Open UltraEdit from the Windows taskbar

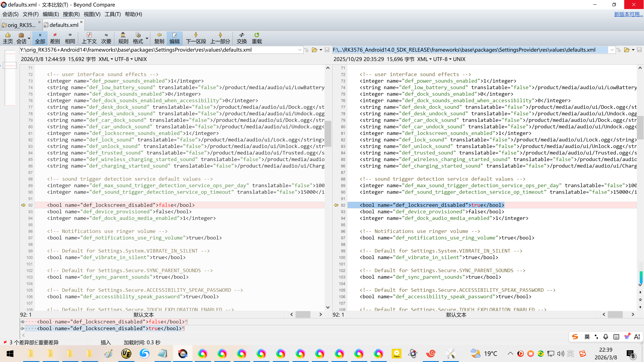click(x=126, y=353)
